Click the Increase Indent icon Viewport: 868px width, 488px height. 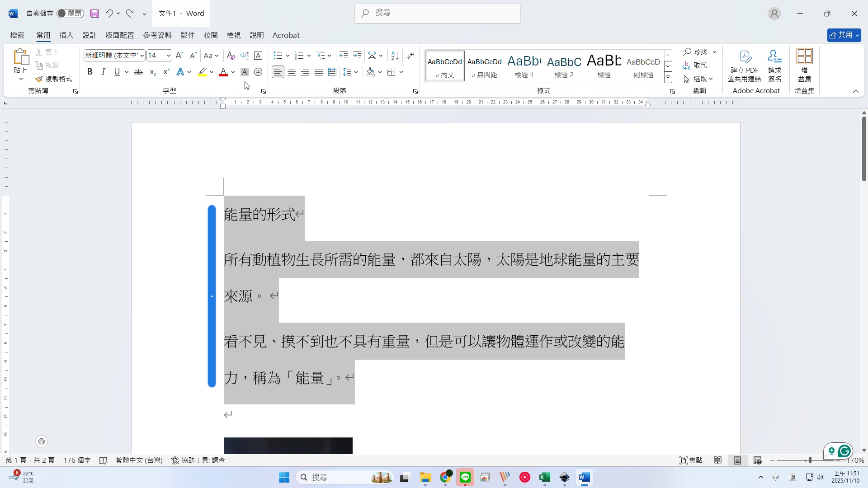pos(357,56)
